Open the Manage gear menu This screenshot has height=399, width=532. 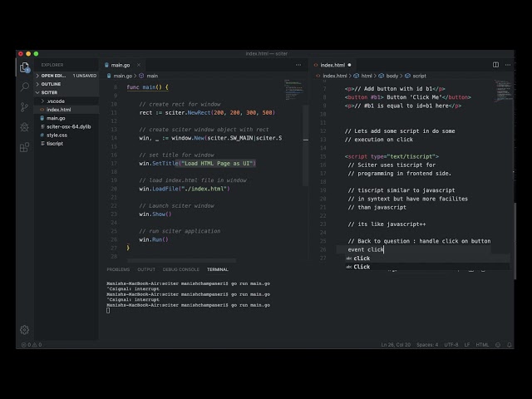coord(24,329)
